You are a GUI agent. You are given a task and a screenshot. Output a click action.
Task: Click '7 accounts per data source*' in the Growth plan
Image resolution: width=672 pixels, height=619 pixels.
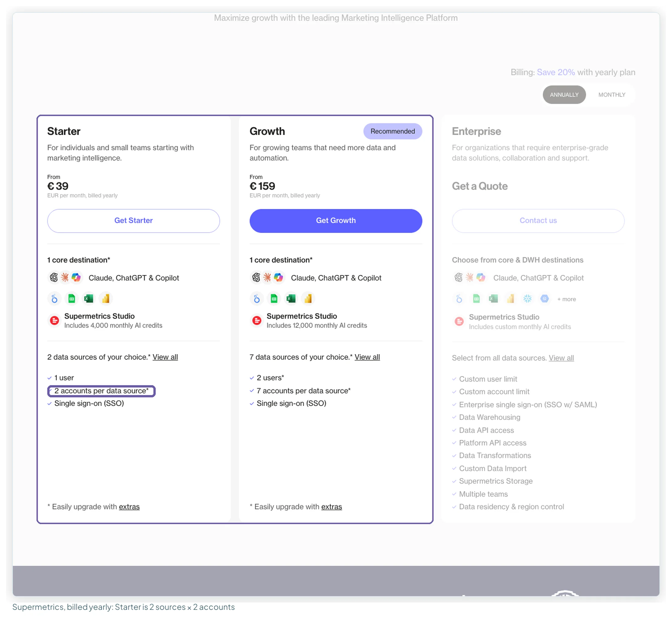[x=304, y=391]
